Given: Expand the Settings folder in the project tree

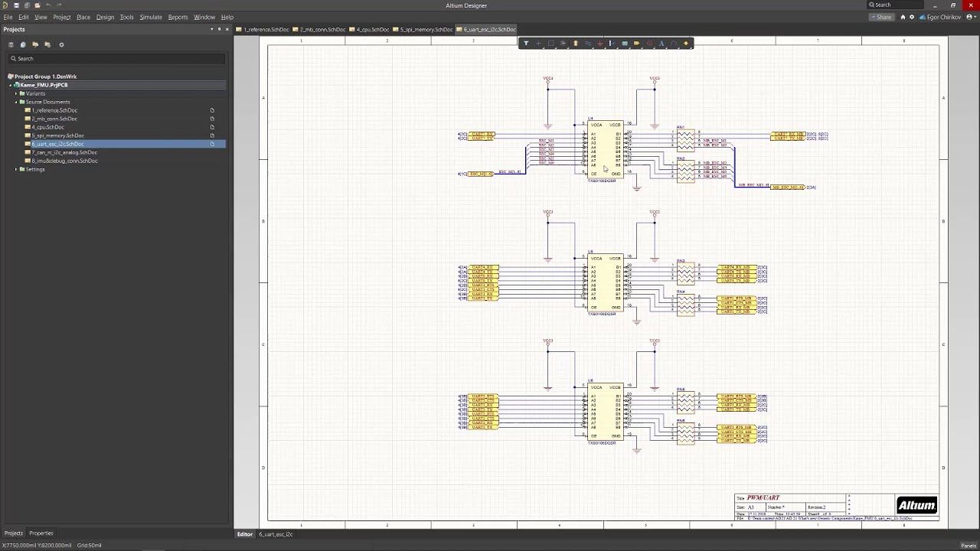Looking at the screenshot, I should (17, 169).
